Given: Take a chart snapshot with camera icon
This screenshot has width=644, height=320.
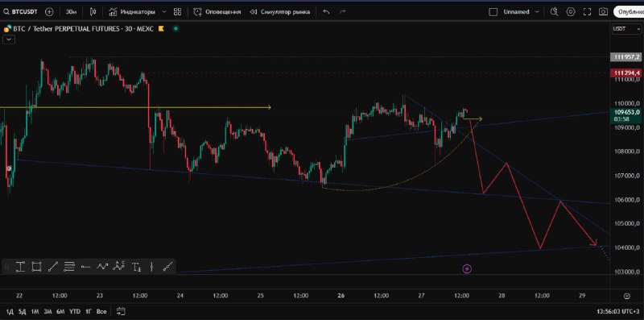Looking at the screenshot, I should pos(603,12).
